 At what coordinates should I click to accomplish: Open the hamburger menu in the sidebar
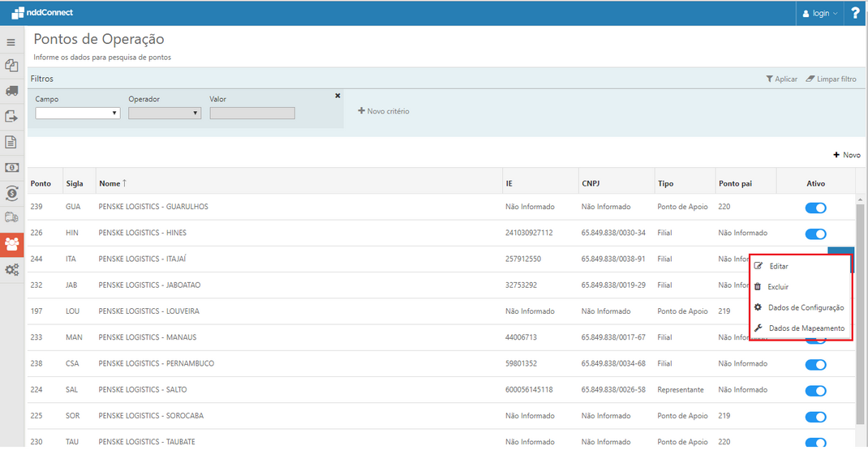point(11,42)
